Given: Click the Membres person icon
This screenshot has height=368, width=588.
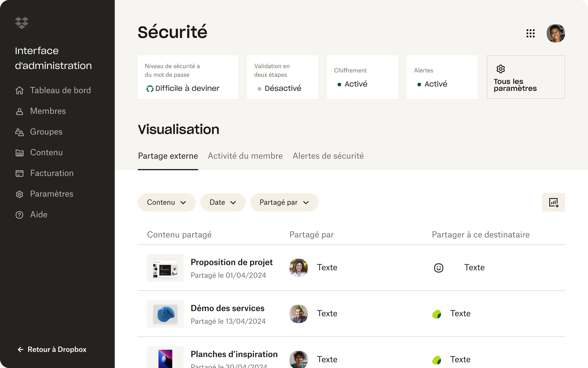Looking at the screenshot, I should (x=20, y=111).
